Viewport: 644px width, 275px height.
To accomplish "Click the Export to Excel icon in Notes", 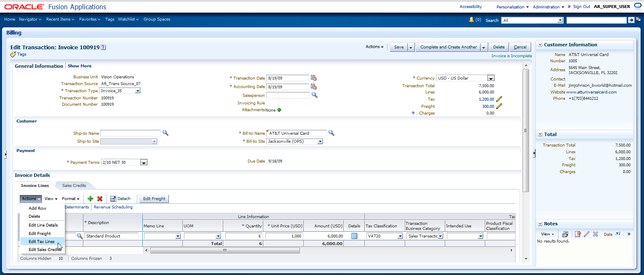I will (x=565, y=234).
